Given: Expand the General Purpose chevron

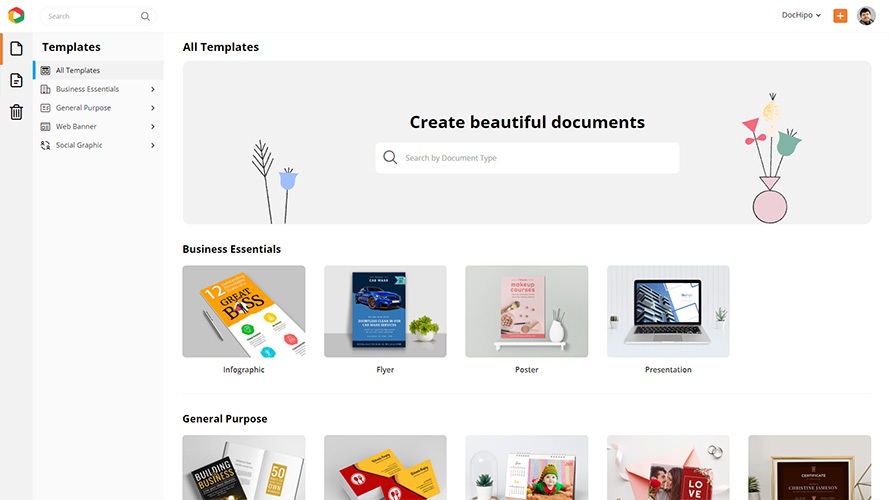Looking at the screenshot, I should (x=153, y=108).
